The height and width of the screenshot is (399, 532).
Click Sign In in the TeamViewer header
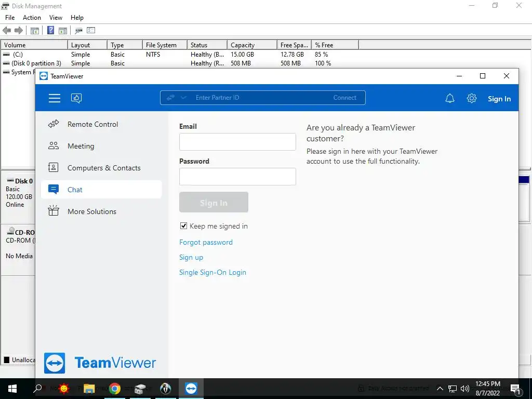coord(499,99)
